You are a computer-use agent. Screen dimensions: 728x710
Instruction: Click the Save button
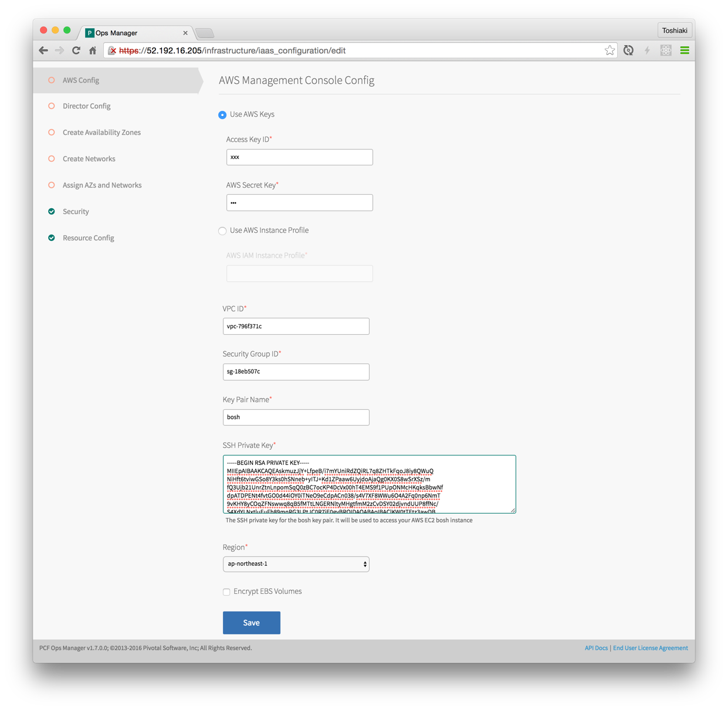pyautogui.click(x=251, y=623)
